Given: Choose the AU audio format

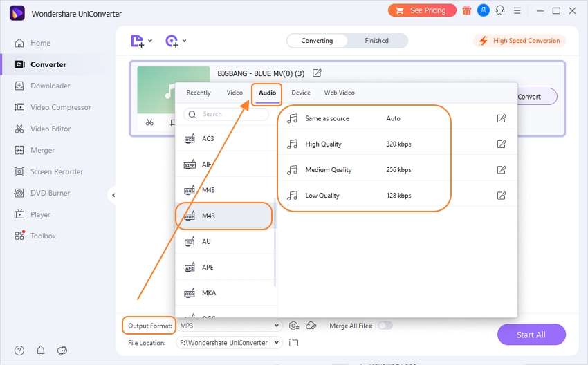Looking at the screenshot, I should [226, 241].
